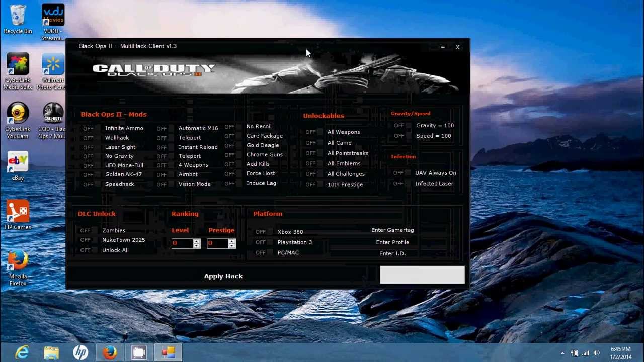Click the battery power tray icon
The width and height of the screenshot is (644, 362).
(x=574, y=353)
